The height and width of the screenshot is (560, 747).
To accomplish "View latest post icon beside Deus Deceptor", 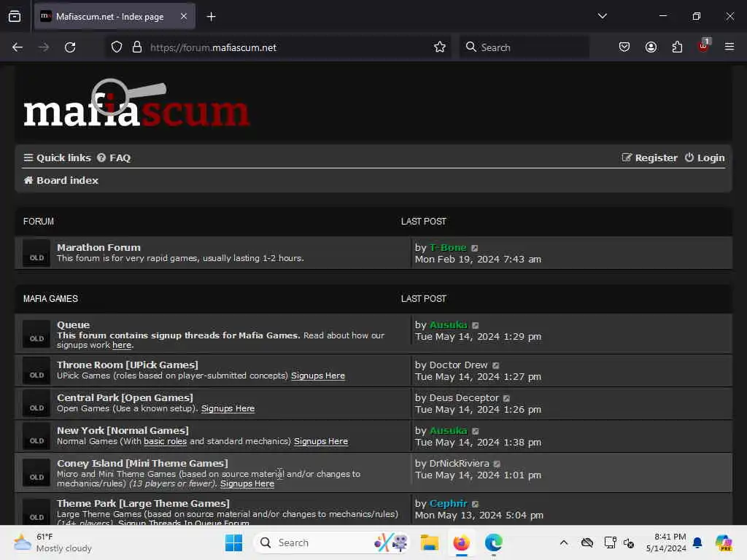I will (x=506, y=398).
